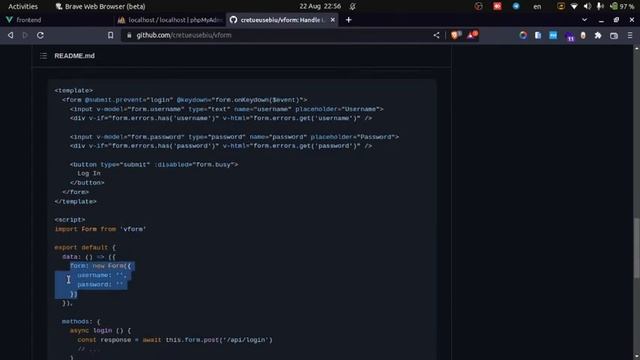Click the blue square extension icon

point(553,36)
